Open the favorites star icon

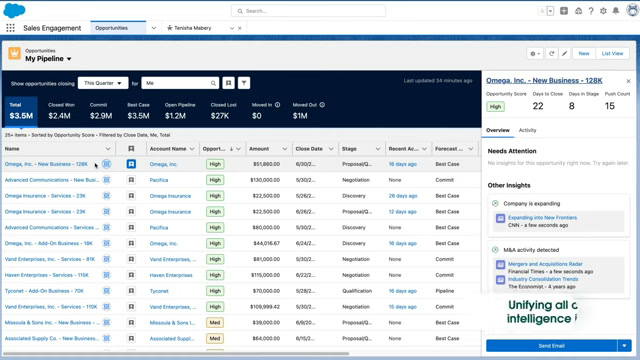pos(542,11)
